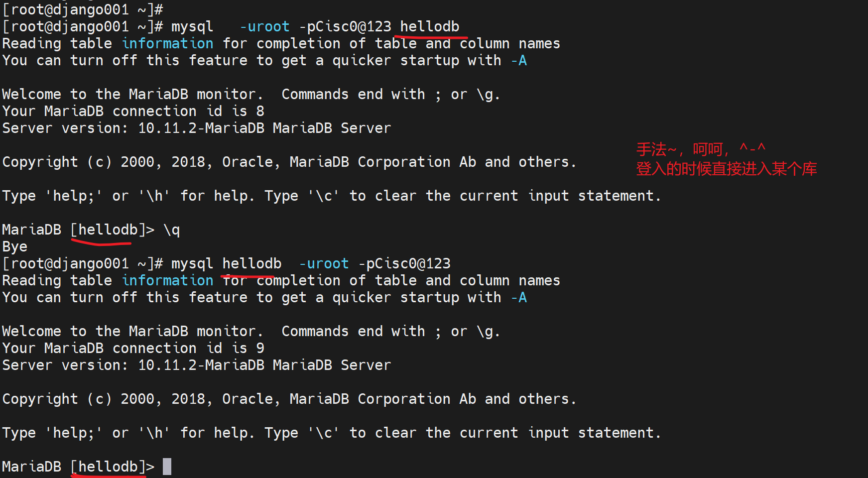Click "hellodb" right after mysql in second command
The height and width of the screenshot is (478, 868).
tap(251, 263)
